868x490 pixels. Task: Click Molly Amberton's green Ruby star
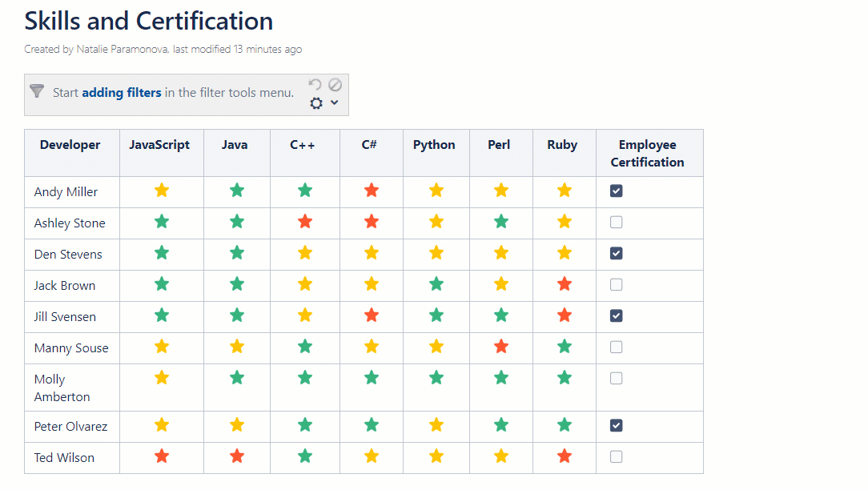coord(565,377)
